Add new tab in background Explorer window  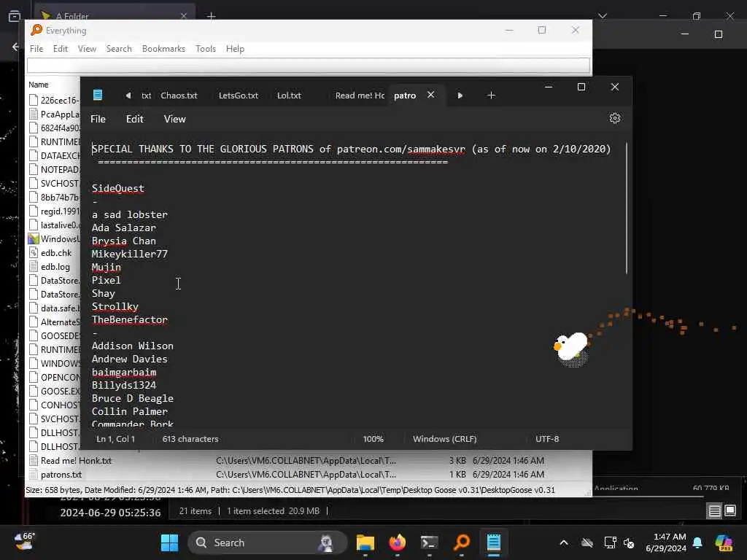(x=211, y=16)
